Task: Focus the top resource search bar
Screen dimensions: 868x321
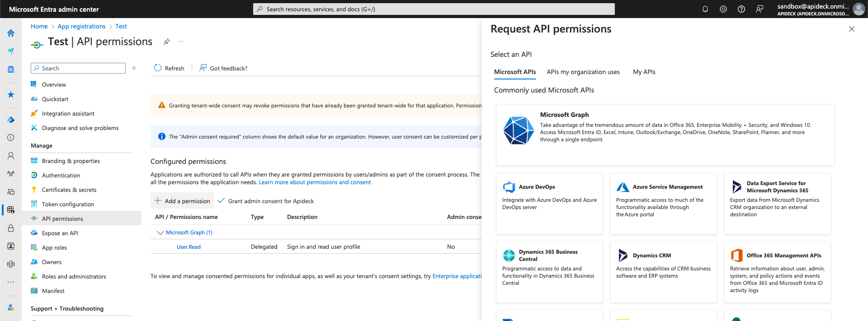Action: point(434,9)
